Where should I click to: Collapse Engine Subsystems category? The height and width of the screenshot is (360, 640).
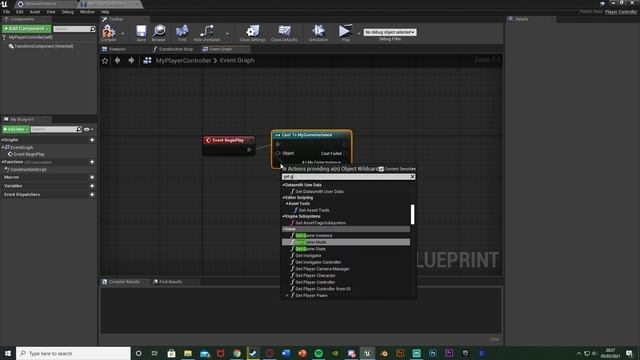tap(284, 216)
